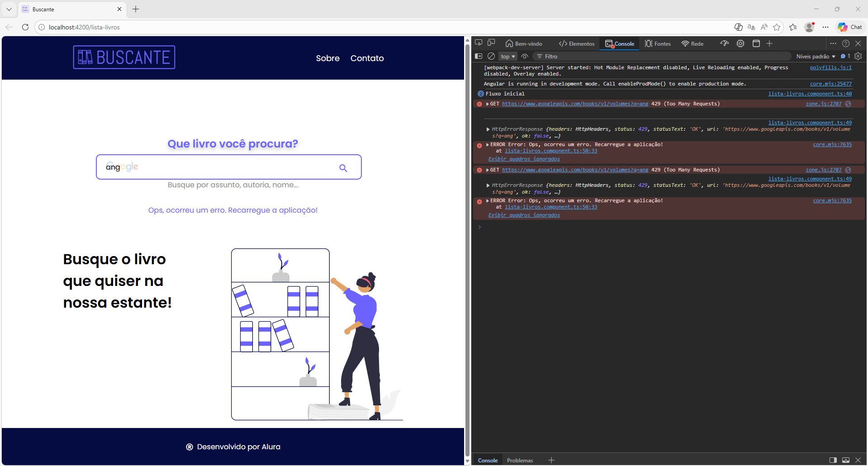This screenshot has height=466, width=868.
Task: Toggle device emulation mode in DevTools
Action: [491, 43]
